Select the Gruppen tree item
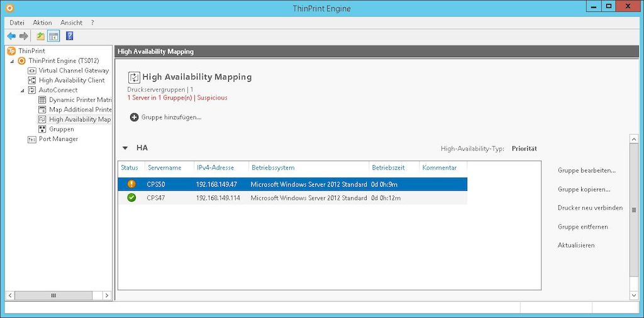The width and height of the screenshot is (644, 318). (x=61, y=129)
